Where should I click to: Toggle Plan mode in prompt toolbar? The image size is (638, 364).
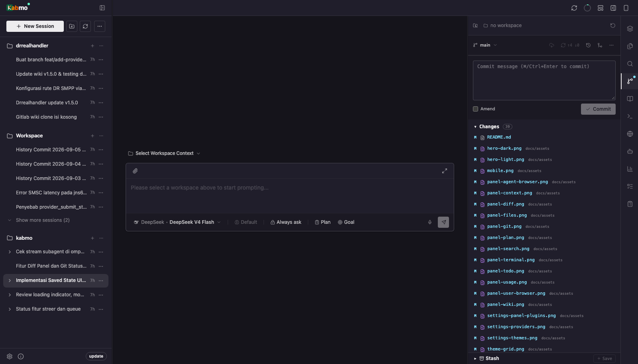click(323, 222)
